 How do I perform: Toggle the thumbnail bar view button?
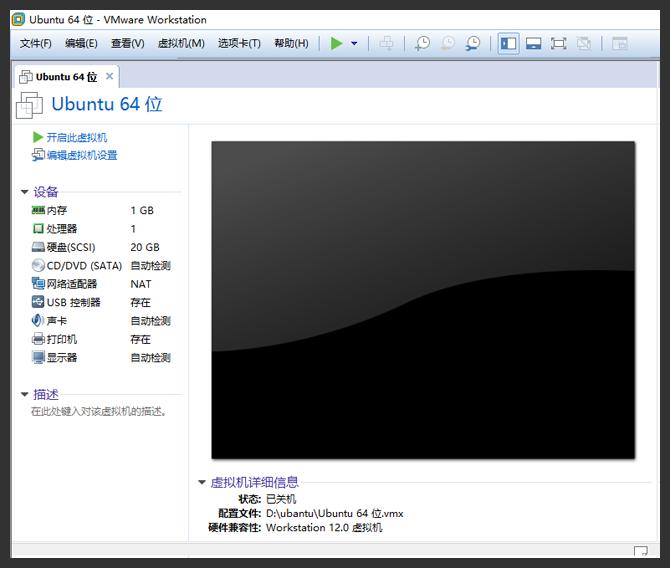coord(533,43)
